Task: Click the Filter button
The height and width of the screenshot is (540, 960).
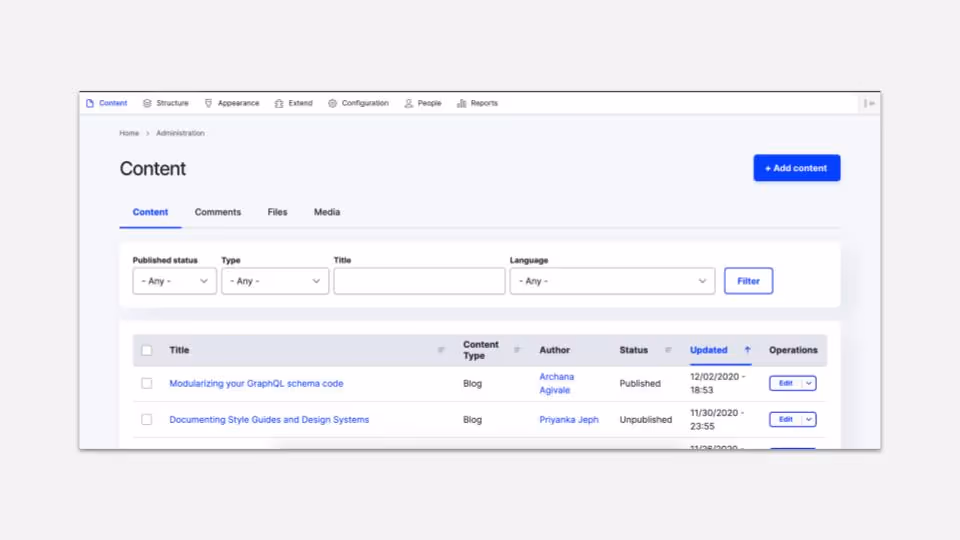Action: 748,281
